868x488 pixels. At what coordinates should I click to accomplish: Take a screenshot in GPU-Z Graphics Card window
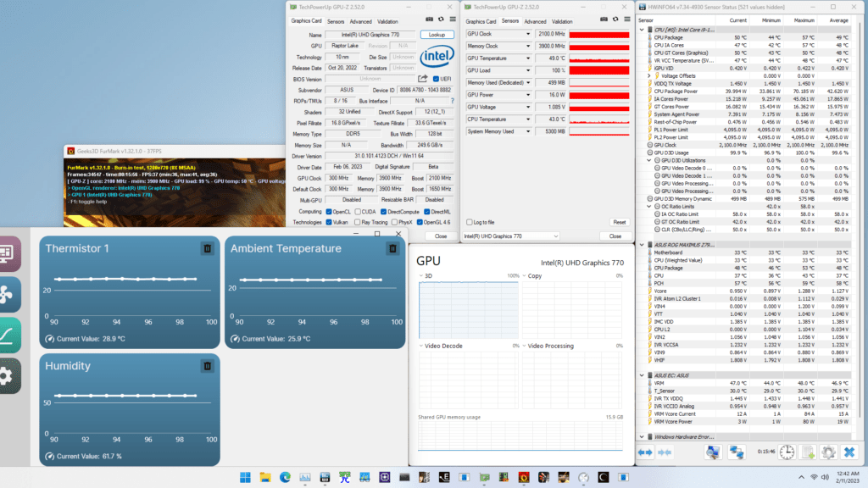point(429,19)
